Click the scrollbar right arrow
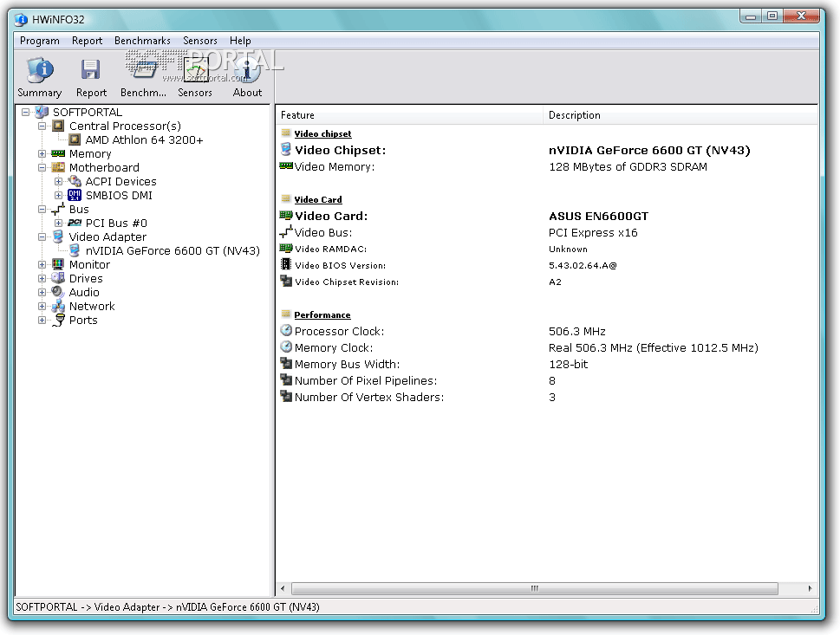840x635 pixels. point(810,588)
